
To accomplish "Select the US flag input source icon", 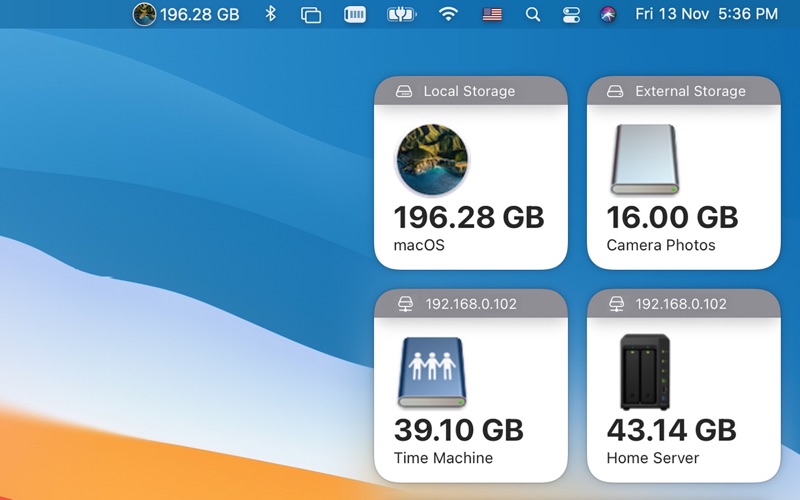I will tap(492, 14).
